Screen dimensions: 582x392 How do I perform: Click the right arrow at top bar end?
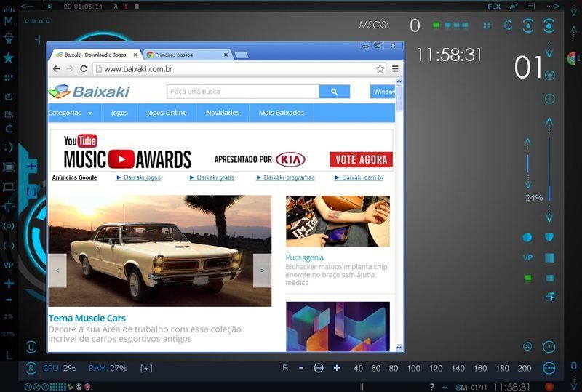tap(553, 7)
